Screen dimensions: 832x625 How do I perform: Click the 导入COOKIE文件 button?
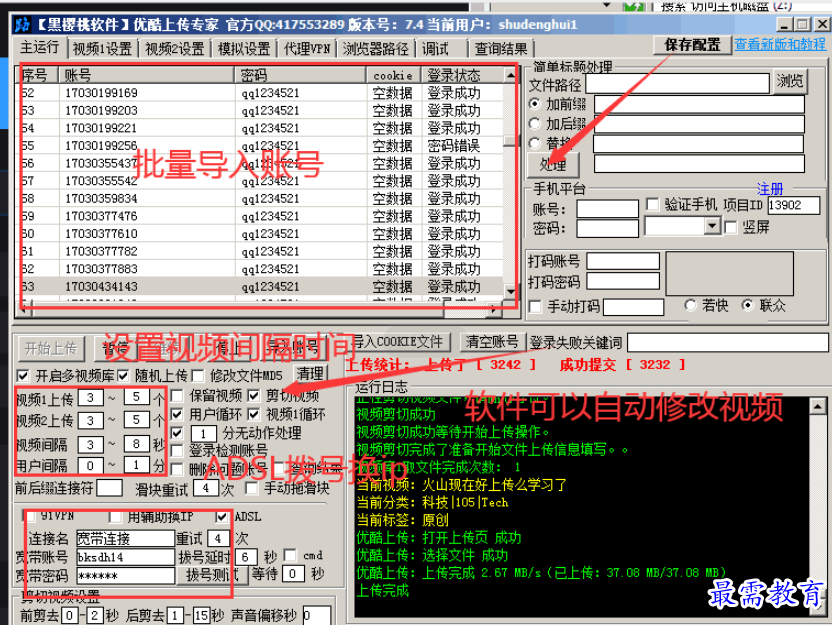tap(397, 342)
